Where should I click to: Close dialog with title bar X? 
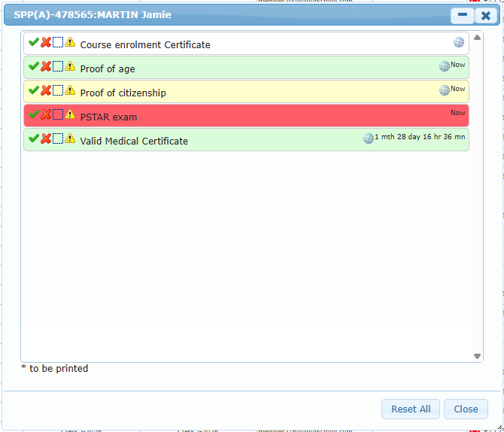click(x=486, y=15)
